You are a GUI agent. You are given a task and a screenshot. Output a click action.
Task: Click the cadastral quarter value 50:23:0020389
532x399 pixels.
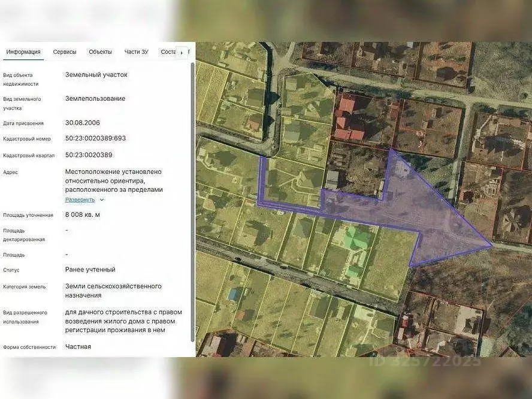tap(89, 155)
